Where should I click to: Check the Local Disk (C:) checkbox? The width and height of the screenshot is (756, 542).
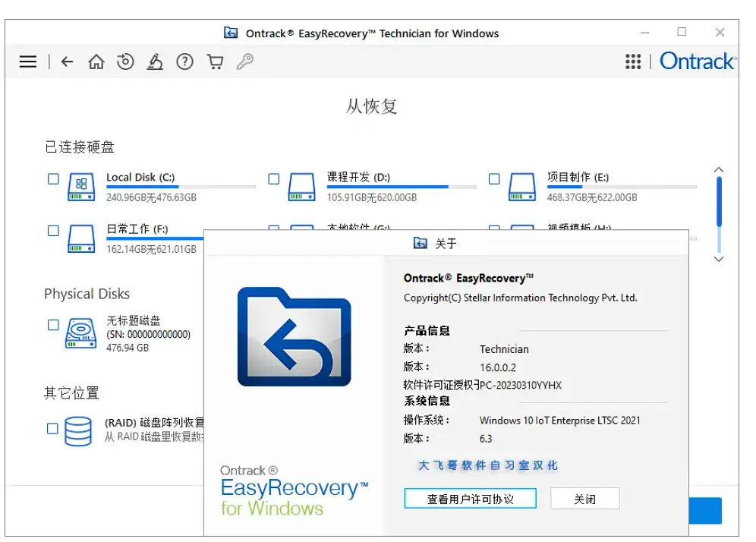pyautogui.click(x=52, y=178)
